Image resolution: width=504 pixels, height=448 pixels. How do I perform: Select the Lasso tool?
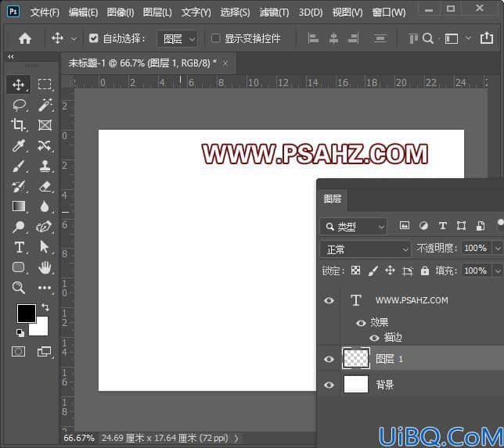pyautogui.click(x=19, y=105)
